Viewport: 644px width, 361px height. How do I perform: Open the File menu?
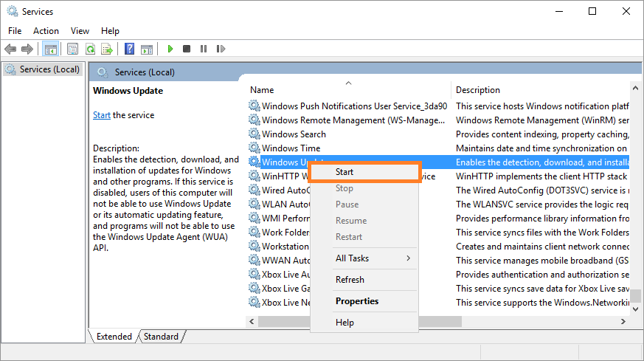pos(15,31)
